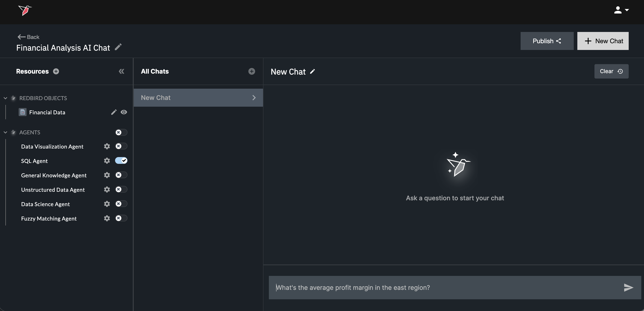This screenshot has width=644, height=311.
Task: Edit the Financial Data object
Action: coord(114,112)
